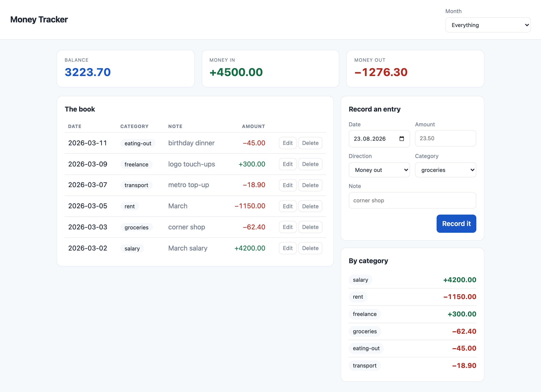Delete the corner shop groceries entry

(x=310, y=227)
